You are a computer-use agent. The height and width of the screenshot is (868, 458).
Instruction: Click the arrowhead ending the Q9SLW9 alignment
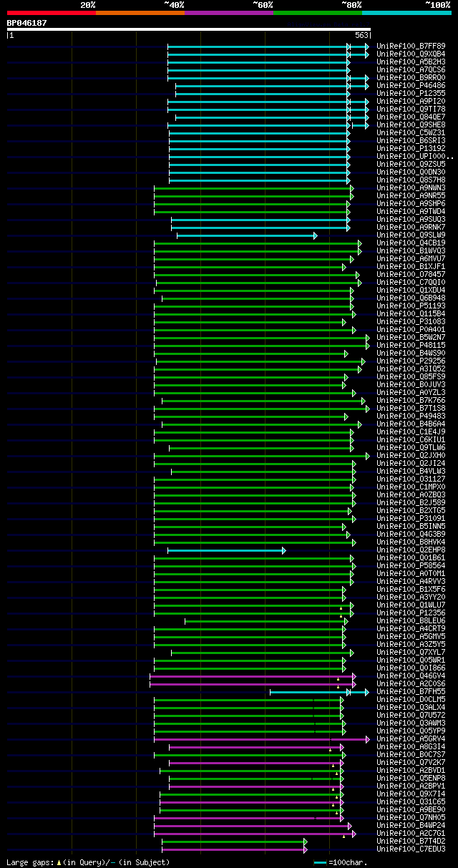click(x=315, y=235)
